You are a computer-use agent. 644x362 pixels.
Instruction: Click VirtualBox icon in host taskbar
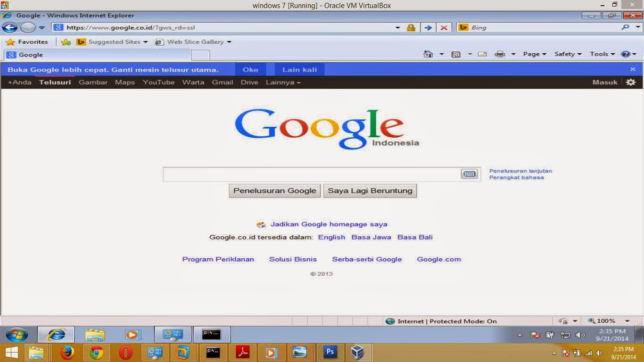pos(358,353)
